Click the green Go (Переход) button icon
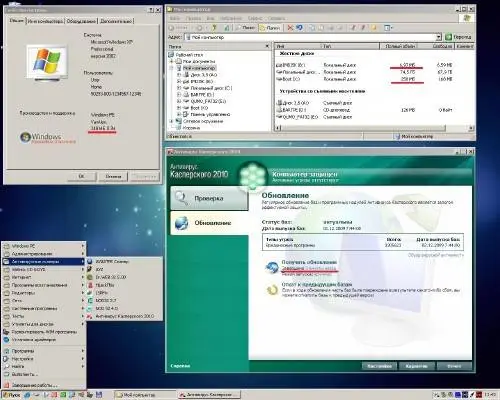500x400 pixels. tap(449, 37)
